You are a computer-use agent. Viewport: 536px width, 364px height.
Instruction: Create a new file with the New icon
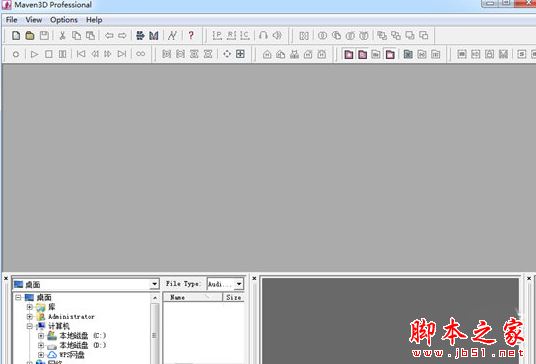coord(16,35)
